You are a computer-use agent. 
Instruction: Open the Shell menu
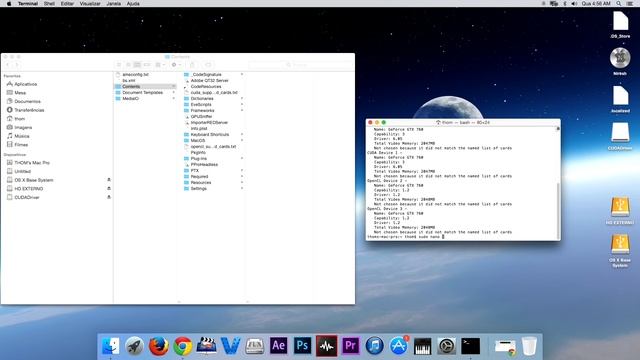click(x=49, y=4)
